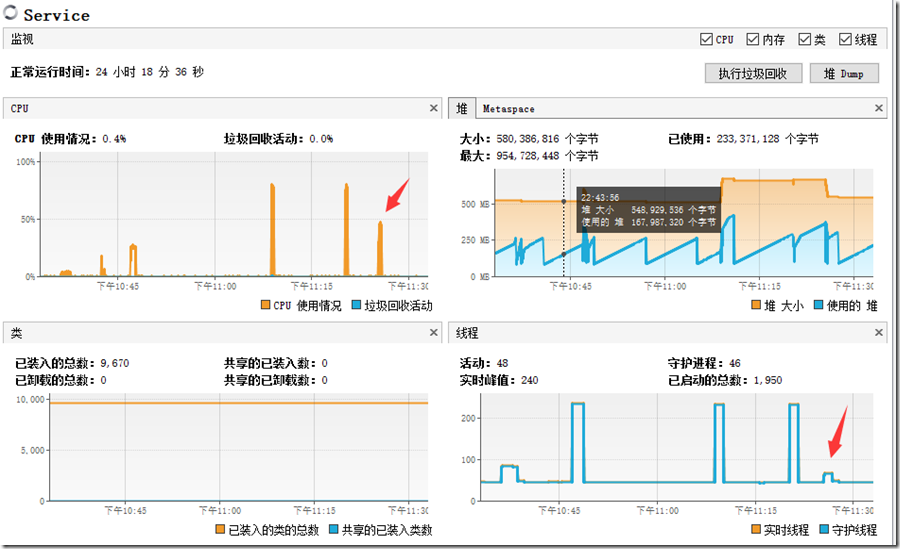
Task: Click the orange 堆 大小 legend swatch
Action: tap(756, 304)
